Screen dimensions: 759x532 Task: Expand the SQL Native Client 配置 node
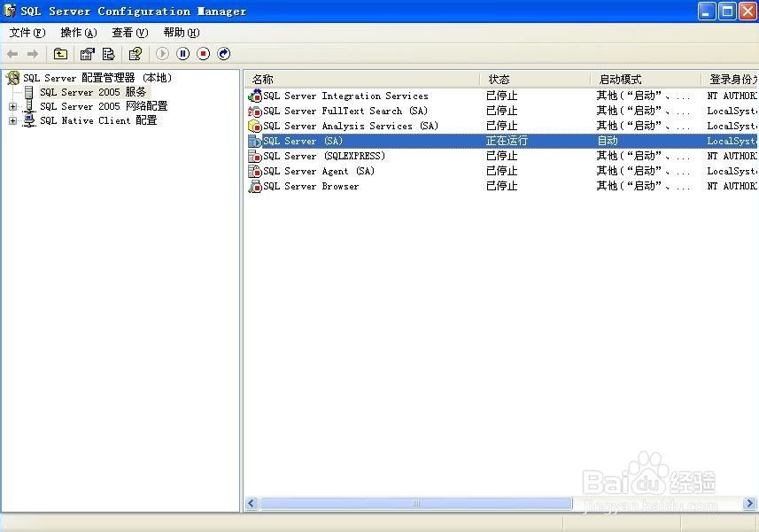point(13,120)
